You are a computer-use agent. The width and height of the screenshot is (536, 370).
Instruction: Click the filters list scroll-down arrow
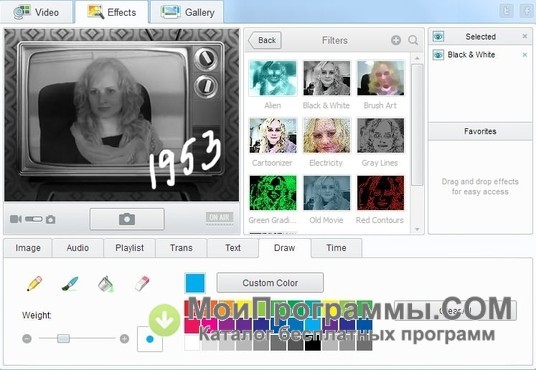tap(417, 229)
